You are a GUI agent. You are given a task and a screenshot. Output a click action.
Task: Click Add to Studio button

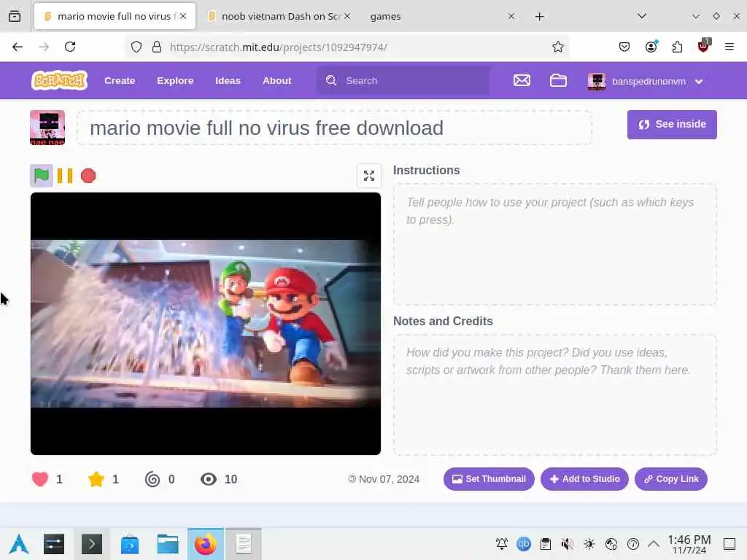coord(584,479)
